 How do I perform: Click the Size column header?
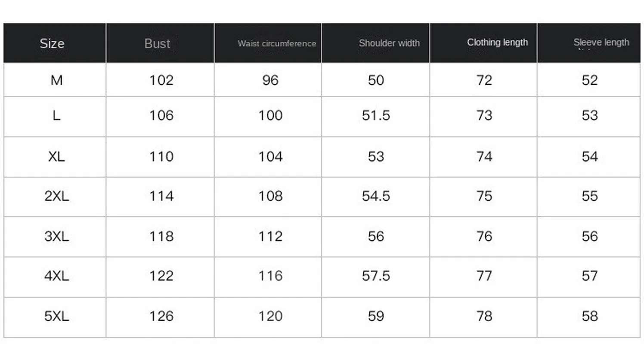click(52, 43)
